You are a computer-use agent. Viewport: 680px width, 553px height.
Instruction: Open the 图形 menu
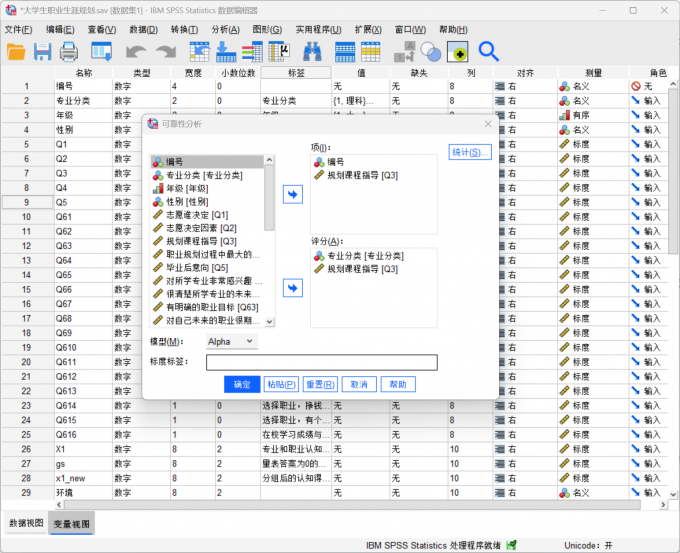pos(267,29)
